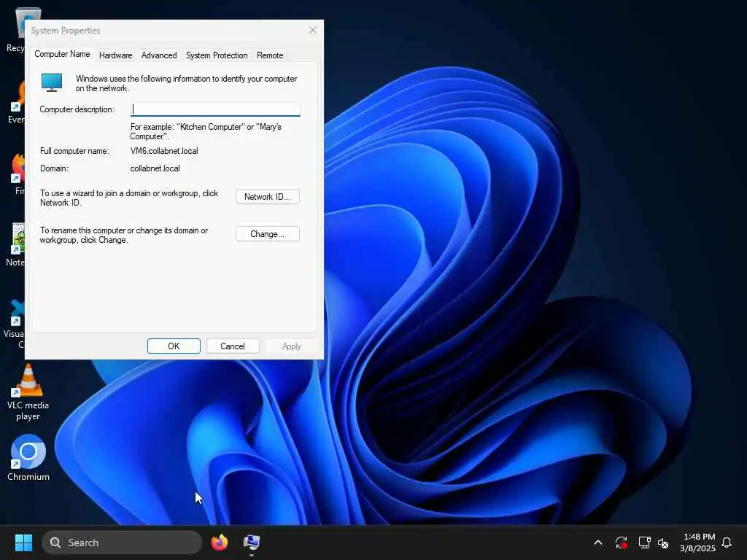Show hidden system tray icons
Image resolution: width=747 pixels, height=560 pixels.
click(598, 542)
